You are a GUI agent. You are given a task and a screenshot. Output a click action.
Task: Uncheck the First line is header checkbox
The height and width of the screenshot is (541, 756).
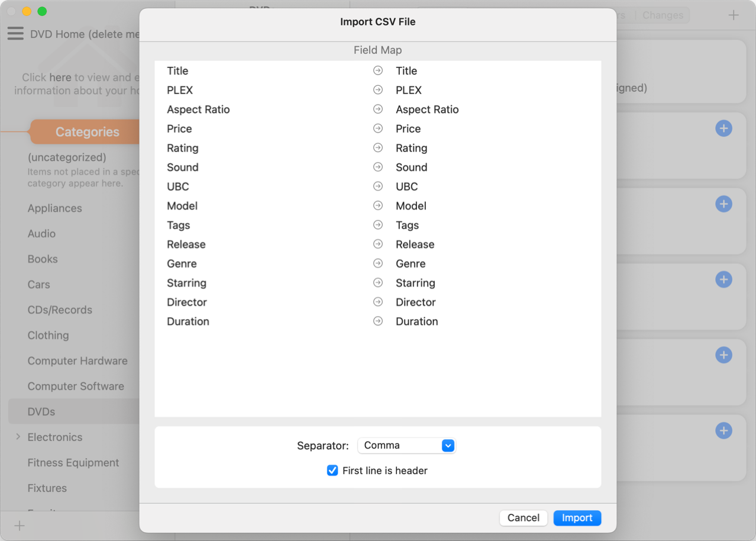(332, 471)
